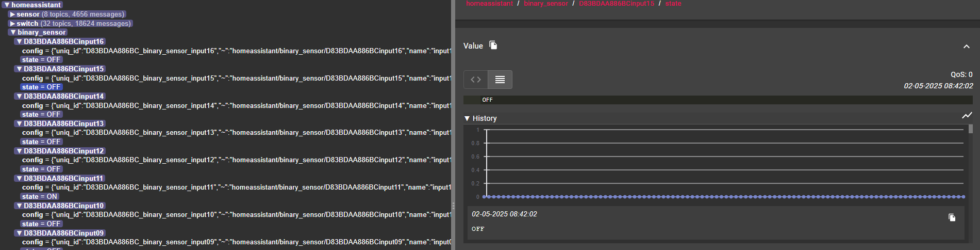This screenshot has height=250, width=980.
Task: Click homeassistant in the topic breadcrumb
Action: (489, 4)
